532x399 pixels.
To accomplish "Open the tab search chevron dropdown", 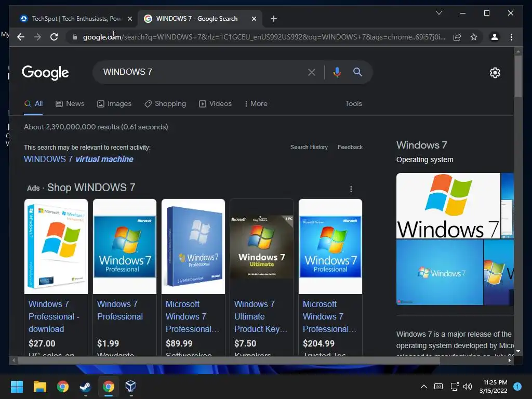I will pos(438,13).
